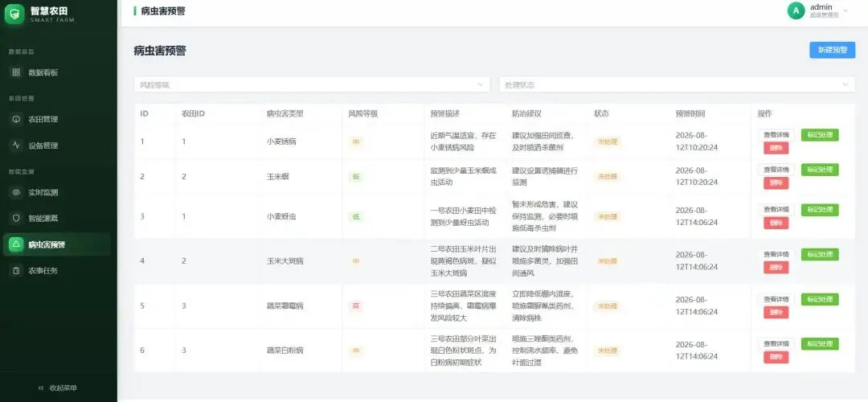Image resolution: width=868 pixels, height=402 pixels.
Task: Click the 玉米大斑病 type cell
Action: (285, 260)
